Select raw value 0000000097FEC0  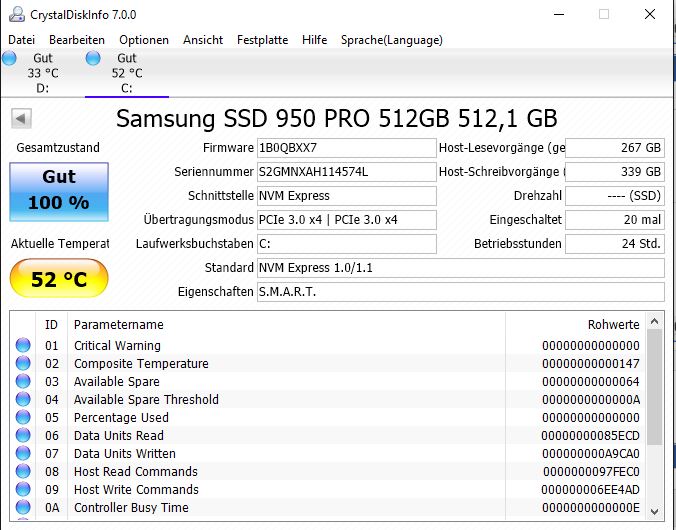591,472
